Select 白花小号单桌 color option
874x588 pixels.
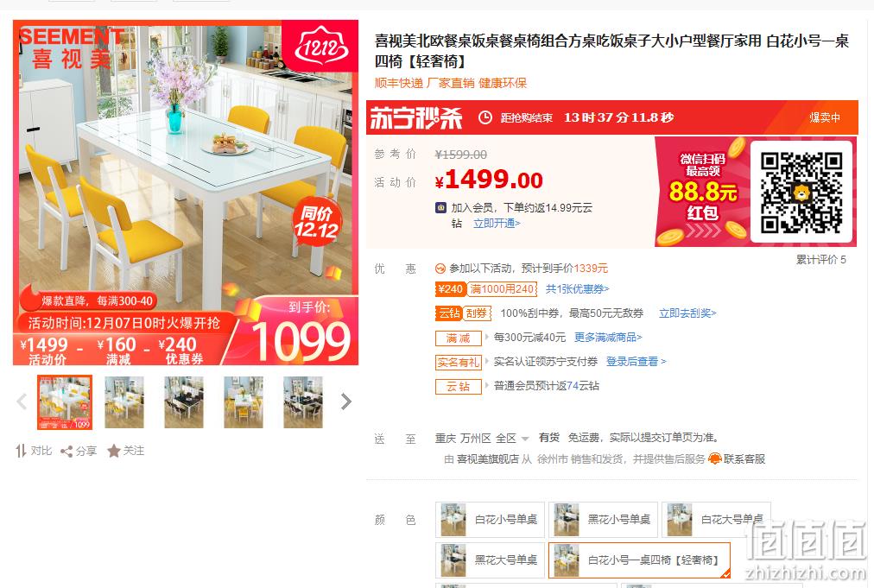tap(490, 520)
